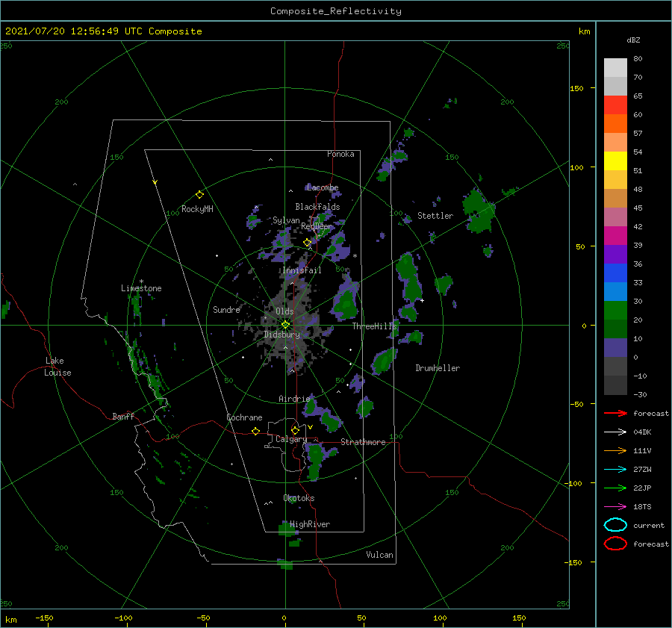
Task: Click the Drumheller city label
Action: (438, 368)
